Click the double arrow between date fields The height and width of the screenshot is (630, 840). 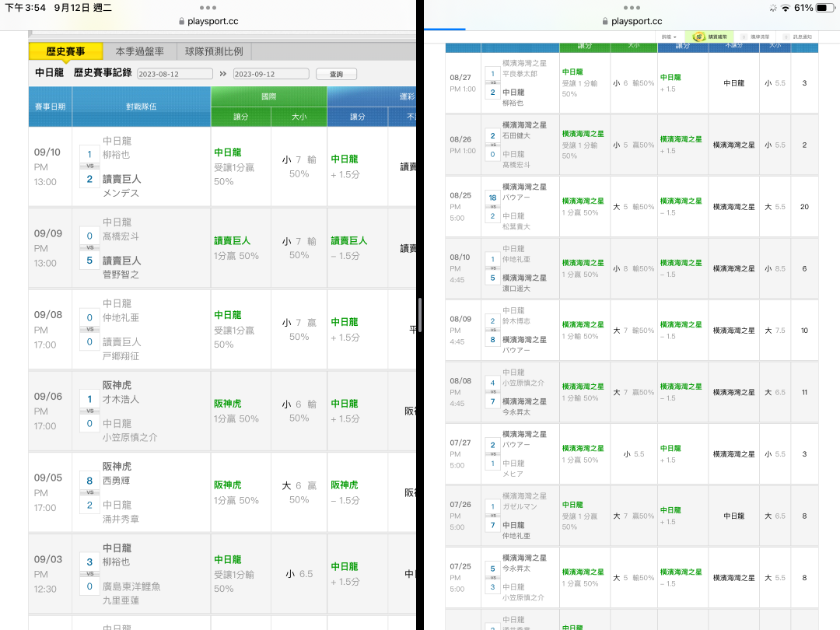pos(223,74)
